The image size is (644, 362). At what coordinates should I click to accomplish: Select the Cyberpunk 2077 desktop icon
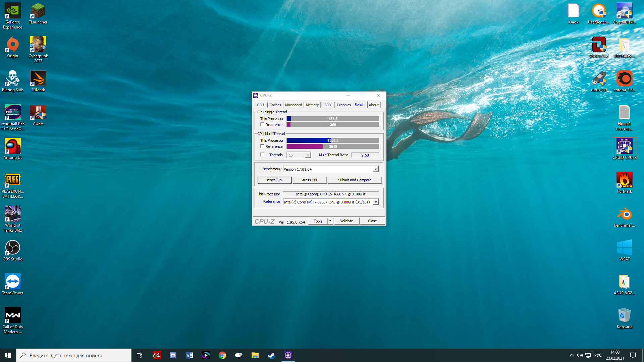point(38,49)
